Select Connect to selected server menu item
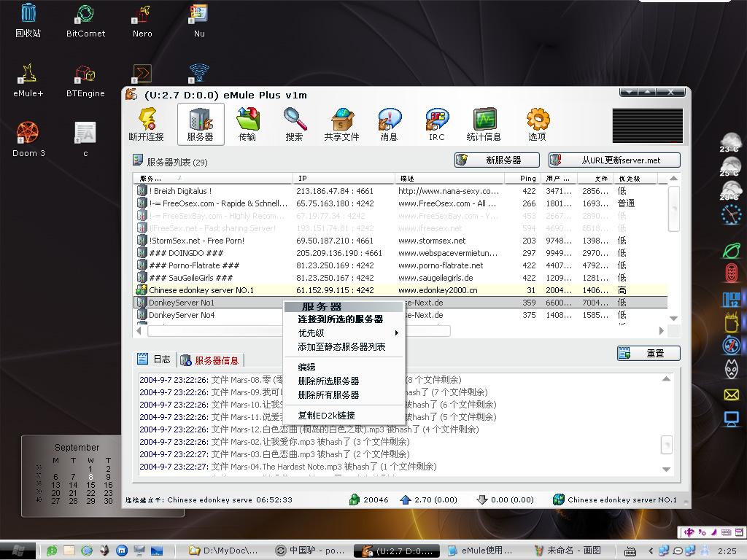The width and height of the screenshot is (747, 560). tap(340, 319)
